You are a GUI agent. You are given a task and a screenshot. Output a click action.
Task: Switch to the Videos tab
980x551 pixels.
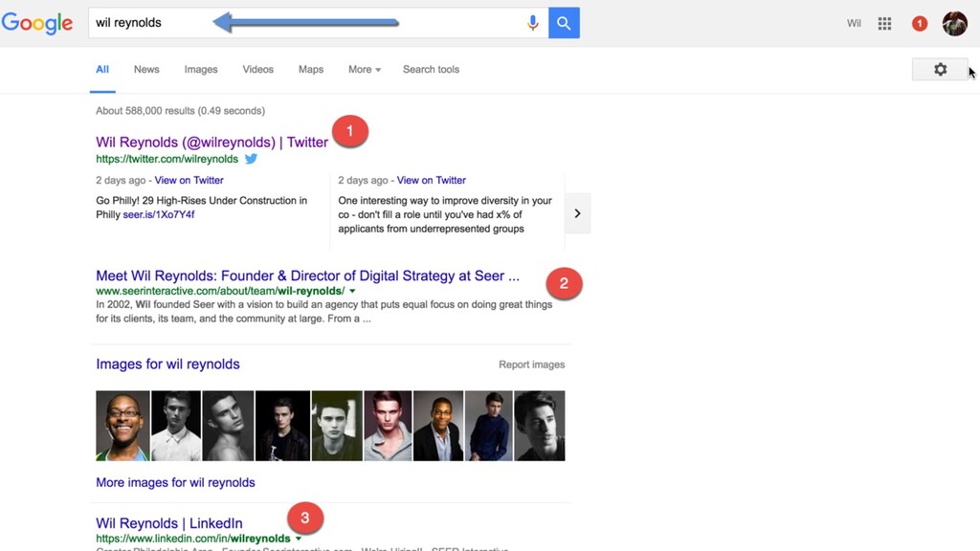coord(258,69)
